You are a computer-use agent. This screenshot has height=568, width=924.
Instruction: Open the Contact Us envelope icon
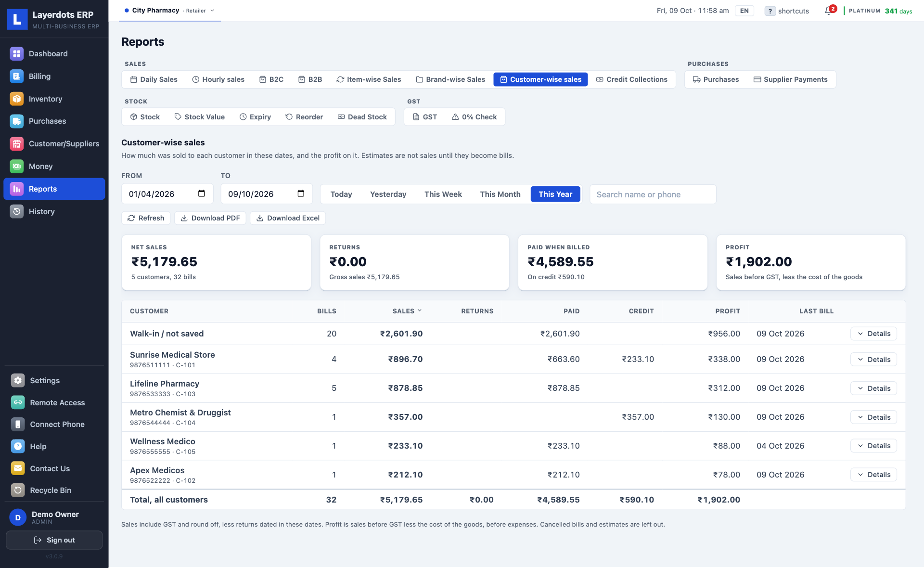(x=18, y=468)
